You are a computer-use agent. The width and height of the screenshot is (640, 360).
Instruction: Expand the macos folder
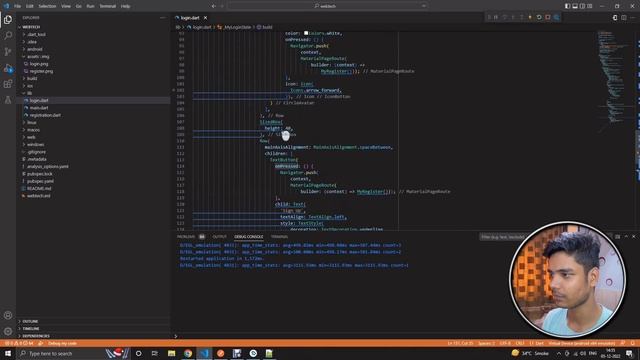33,130
